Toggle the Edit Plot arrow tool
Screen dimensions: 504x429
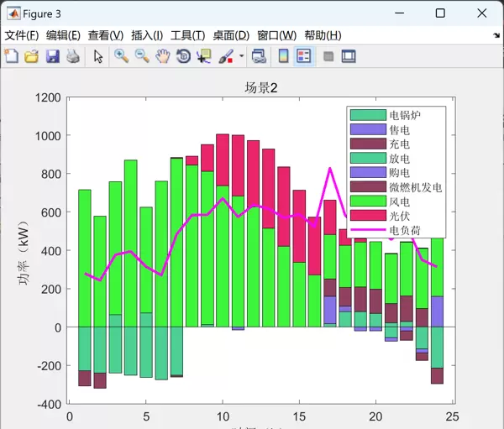[98, 56]
